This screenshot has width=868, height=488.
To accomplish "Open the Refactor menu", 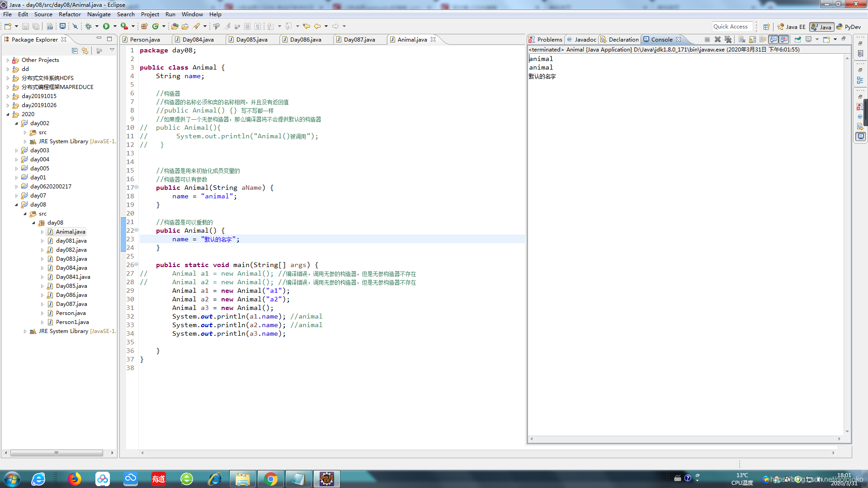I will 70,14.
